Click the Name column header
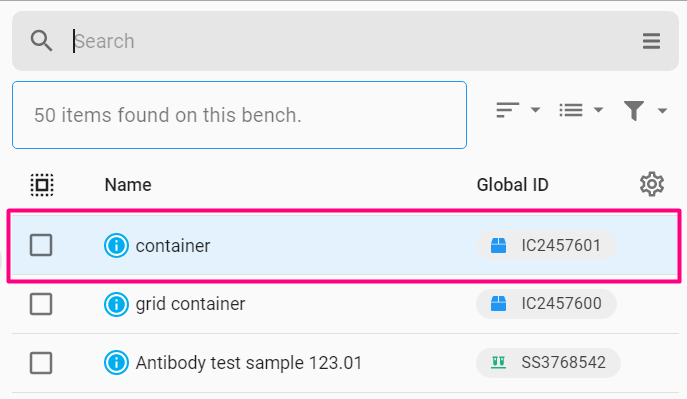 tap(128, 185)
